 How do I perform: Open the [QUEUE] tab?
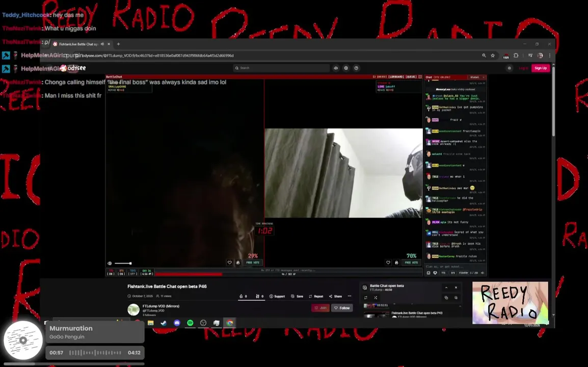point(411,77)
